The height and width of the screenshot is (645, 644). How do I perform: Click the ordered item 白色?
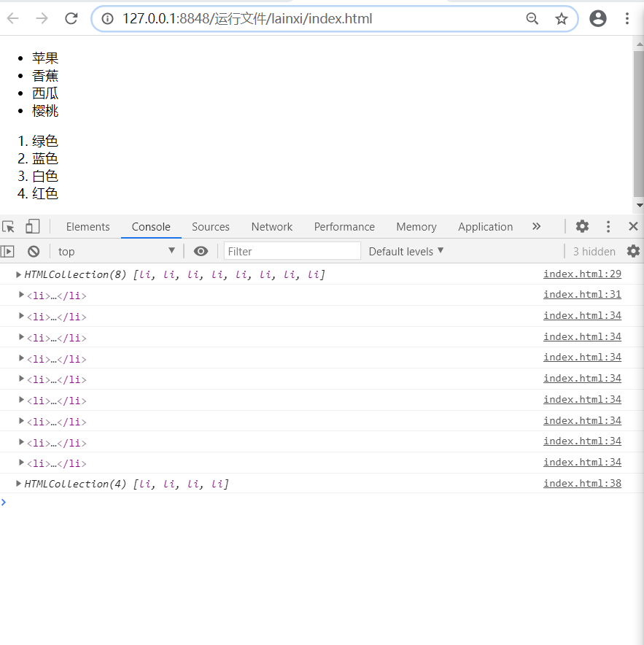click(x=45, y=177)
